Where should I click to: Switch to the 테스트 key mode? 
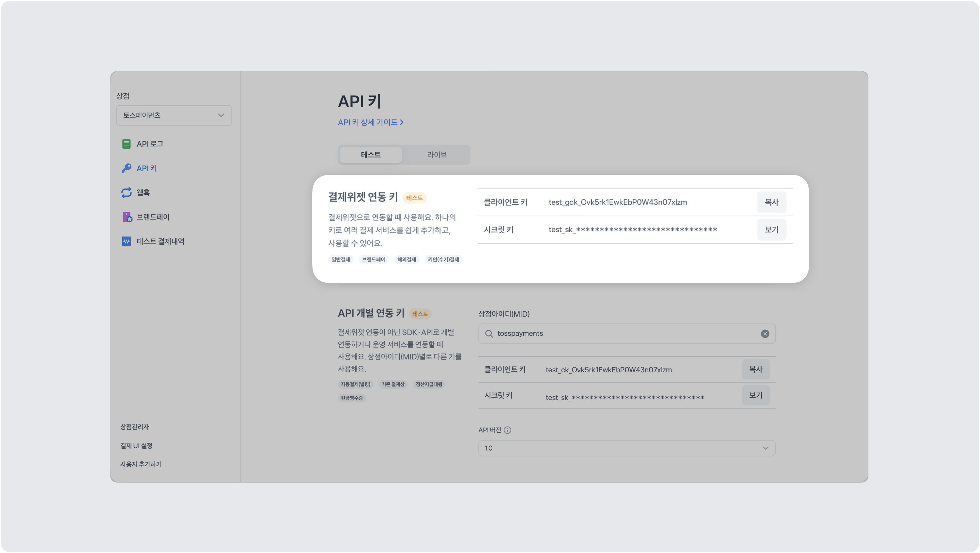click(x=371, y=155)
